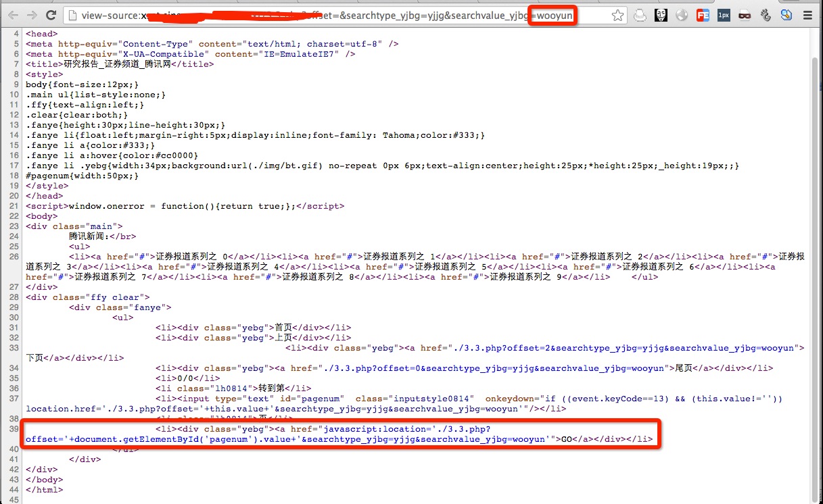This screenshot has width=823, height=504.
Task: Click the browser back arrow button
Action: pos(12,15)
